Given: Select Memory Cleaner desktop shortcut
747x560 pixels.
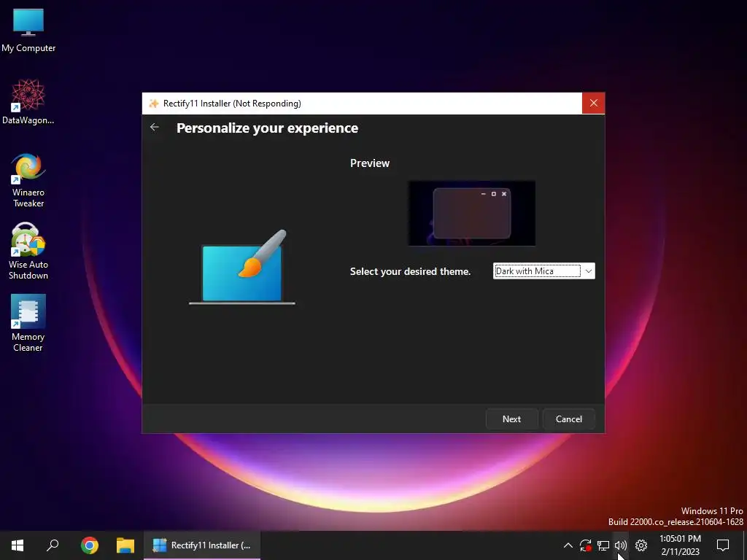Looking at the screenshot, I should 28,323.
